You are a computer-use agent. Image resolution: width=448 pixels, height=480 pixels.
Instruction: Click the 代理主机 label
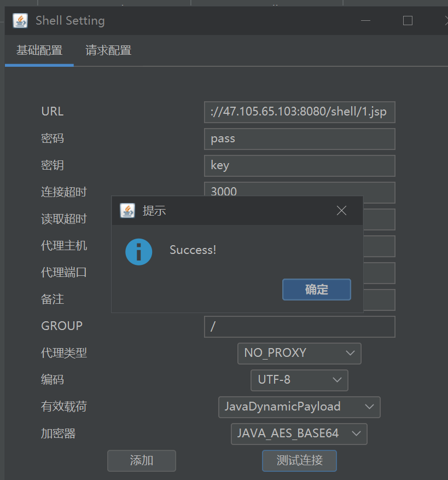64,246
